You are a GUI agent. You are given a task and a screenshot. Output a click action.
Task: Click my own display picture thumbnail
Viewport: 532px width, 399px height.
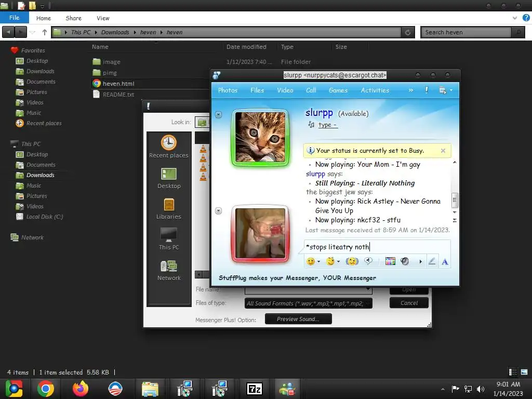(x=260, y=234)
